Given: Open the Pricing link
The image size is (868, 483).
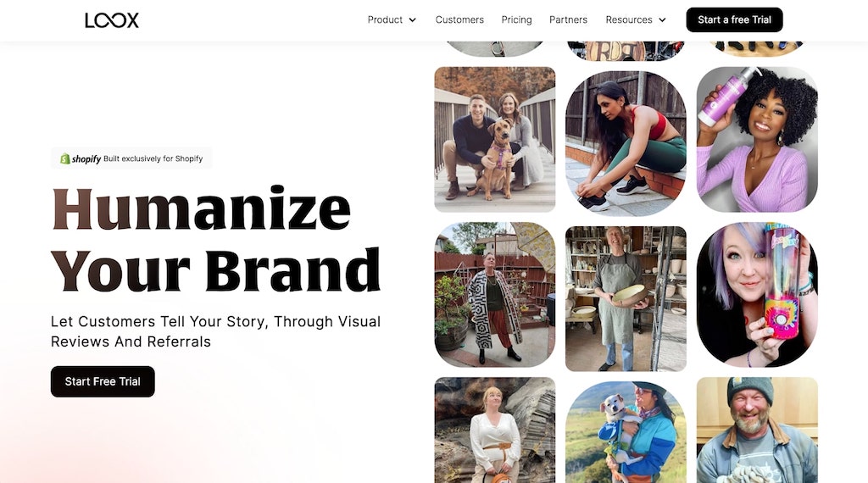Looking at the screenshot, I should (516, 20).
